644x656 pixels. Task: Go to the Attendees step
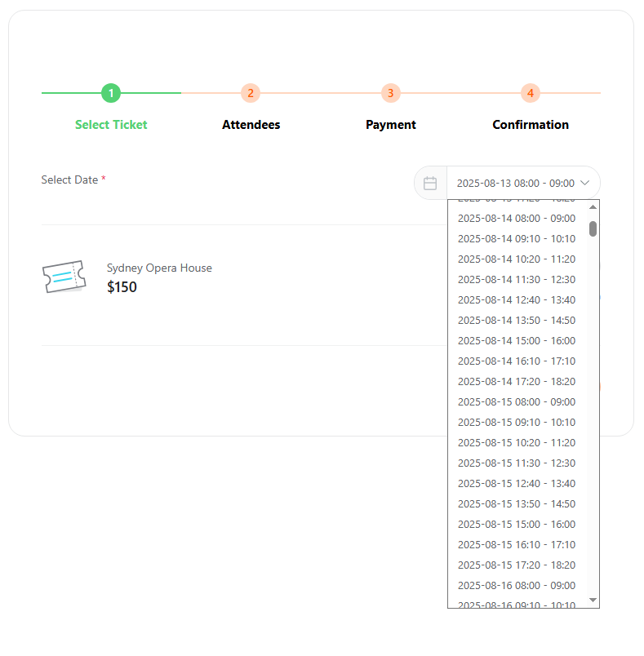tap(251, 125)
